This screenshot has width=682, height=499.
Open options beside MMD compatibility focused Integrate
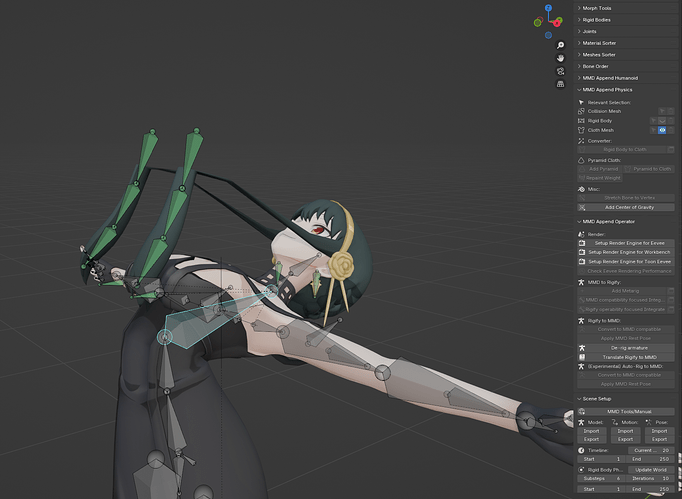point(671,300)
